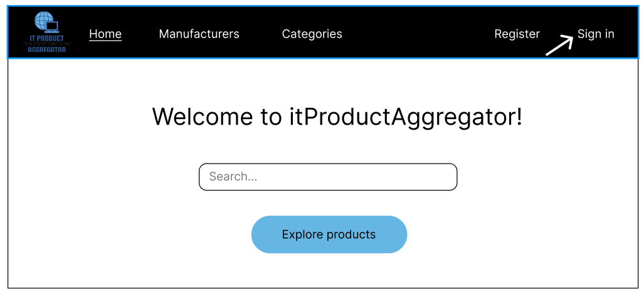644x292 pixels.
Task: Click empty black navbar area between Categories and Register
Action: [417, 34]
